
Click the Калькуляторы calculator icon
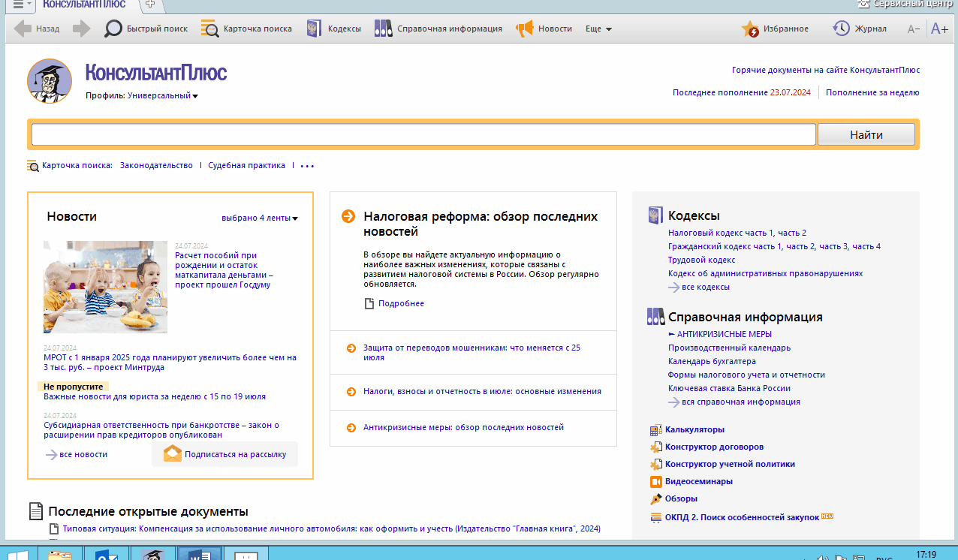(655, 430)
